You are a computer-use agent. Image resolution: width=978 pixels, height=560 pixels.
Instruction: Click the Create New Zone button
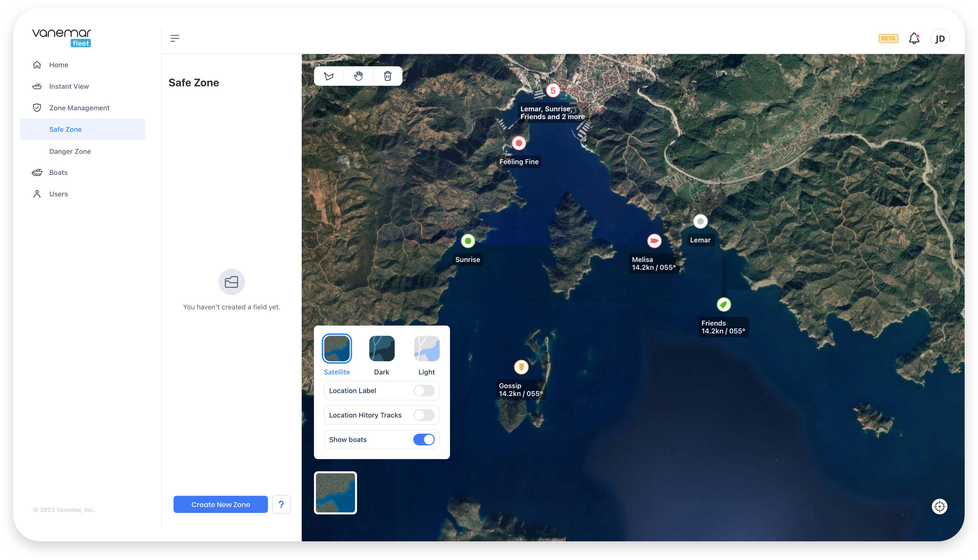[220, 505]
